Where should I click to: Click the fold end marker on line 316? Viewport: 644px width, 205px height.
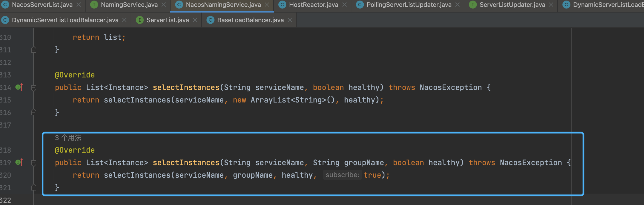click(34, 112)
